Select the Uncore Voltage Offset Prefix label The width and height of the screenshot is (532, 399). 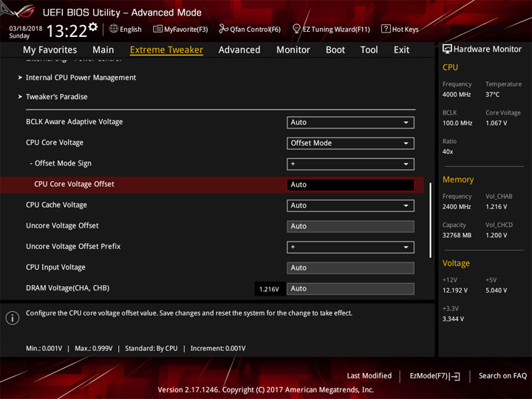[73, 246]
